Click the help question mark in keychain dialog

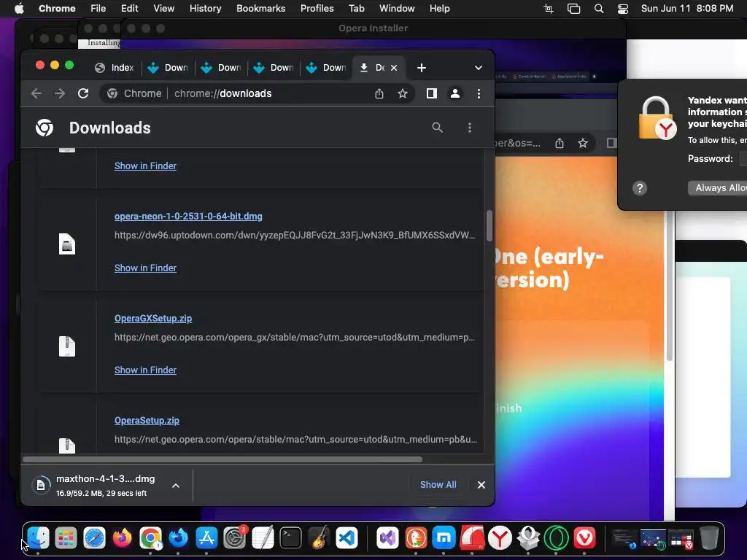pyautogui.click(x=640, y=188)
